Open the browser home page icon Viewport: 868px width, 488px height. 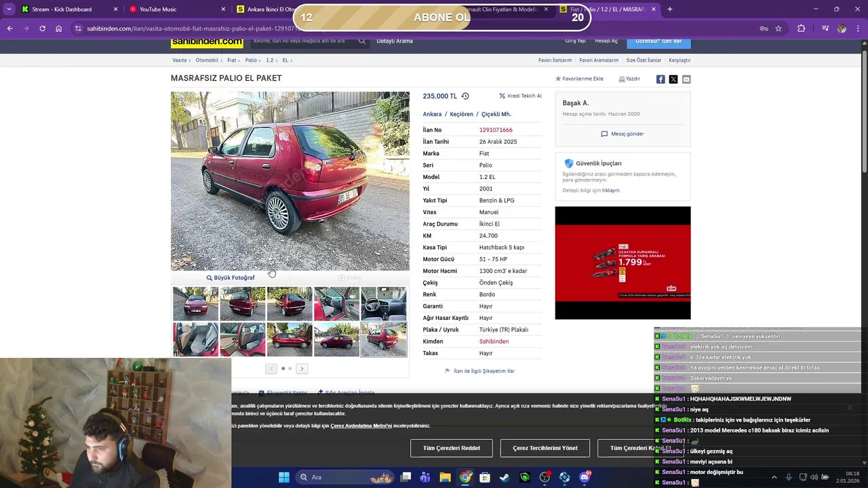point(59,28)
